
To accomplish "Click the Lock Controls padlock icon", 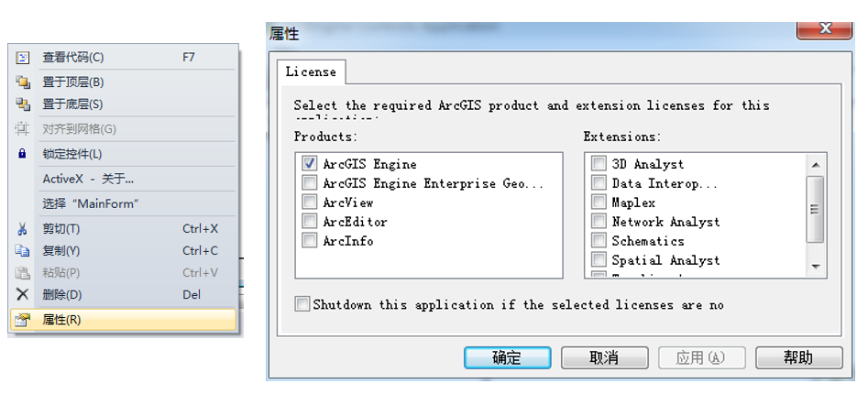I will coord(23,154).
